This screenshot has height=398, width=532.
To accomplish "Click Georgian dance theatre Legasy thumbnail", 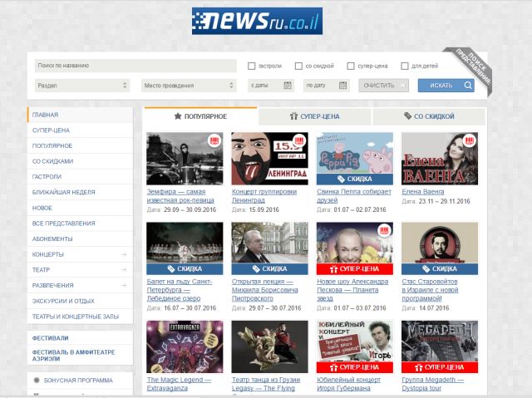I will pos(269,346).
